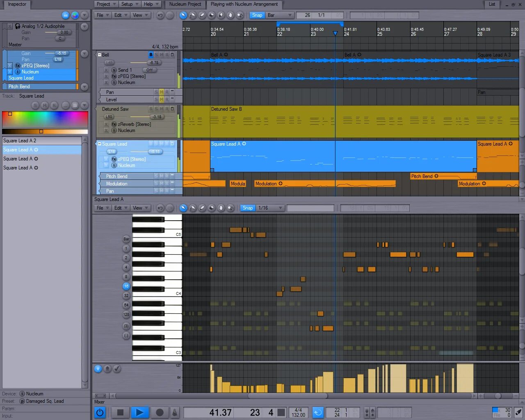Open the 1/16 snap dropdown in the piano roll
The height and width of the screenshot is (420, 525).
(269, 208)
